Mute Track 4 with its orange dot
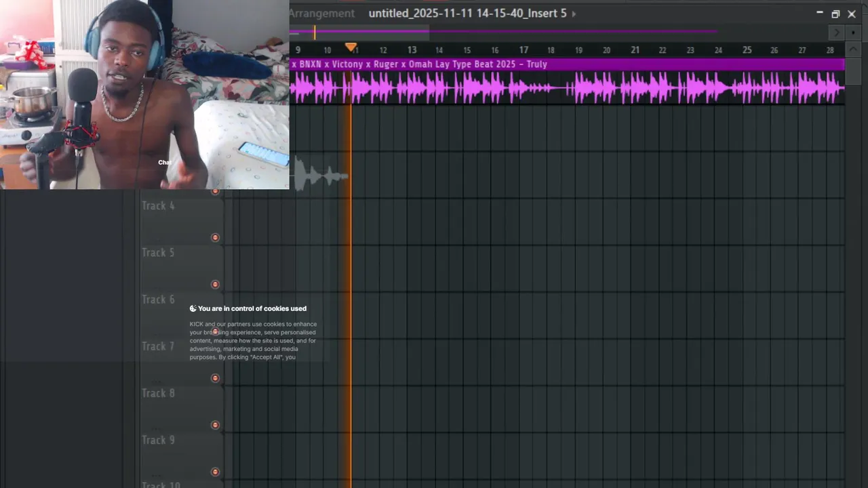This screenshot has width=868, height=488. click(x=215, y=237)
